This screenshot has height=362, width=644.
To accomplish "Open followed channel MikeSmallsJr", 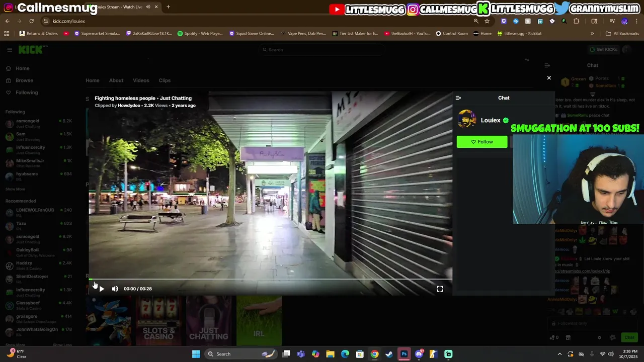I will 39,163.
